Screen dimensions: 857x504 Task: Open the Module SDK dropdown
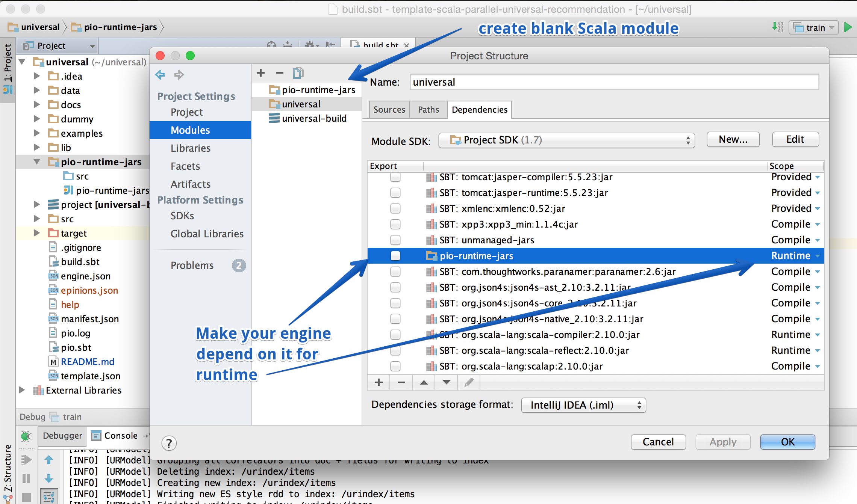[566, 140]
